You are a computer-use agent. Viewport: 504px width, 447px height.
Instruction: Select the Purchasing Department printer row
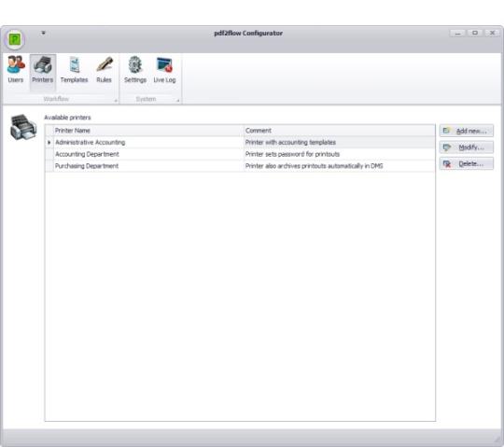(240, 166)
